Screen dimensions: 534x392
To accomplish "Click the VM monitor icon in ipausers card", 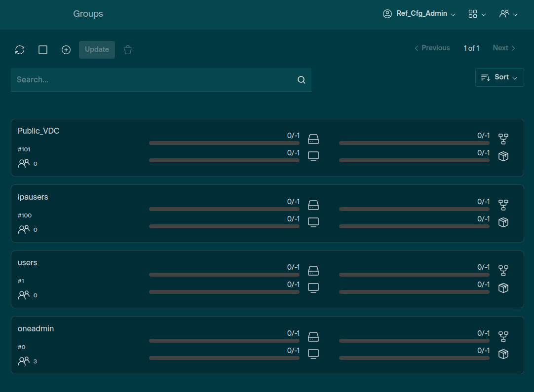I will (x=313, y=222).
